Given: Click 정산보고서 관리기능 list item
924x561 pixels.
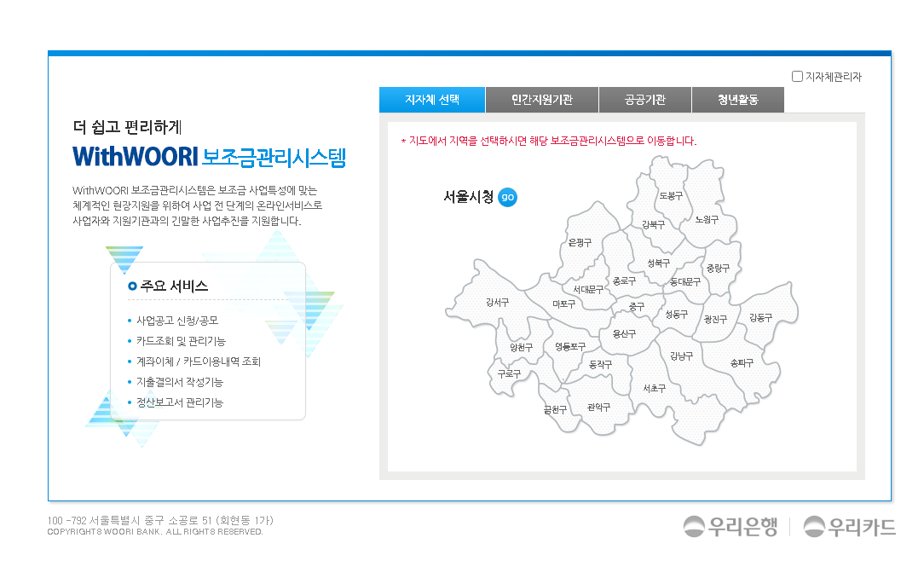Looking at the screenshot, I should coord(180,402).
